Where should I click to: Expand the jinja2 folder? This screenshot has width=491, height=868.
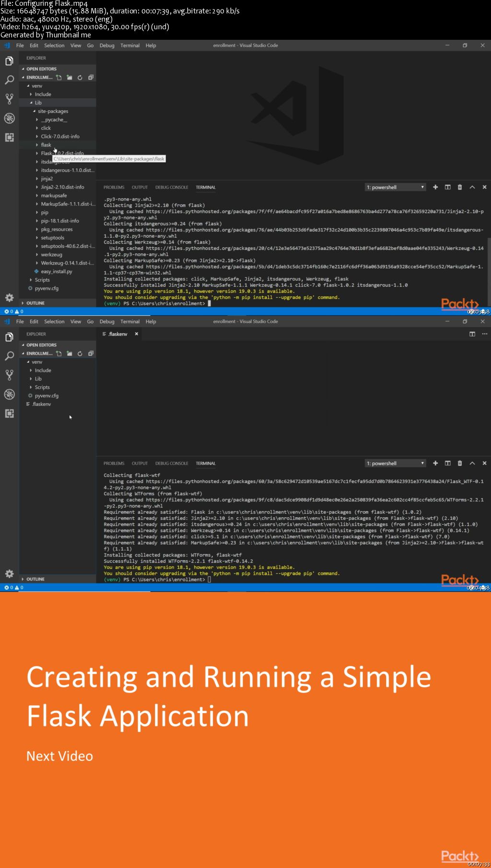[47, 179]
